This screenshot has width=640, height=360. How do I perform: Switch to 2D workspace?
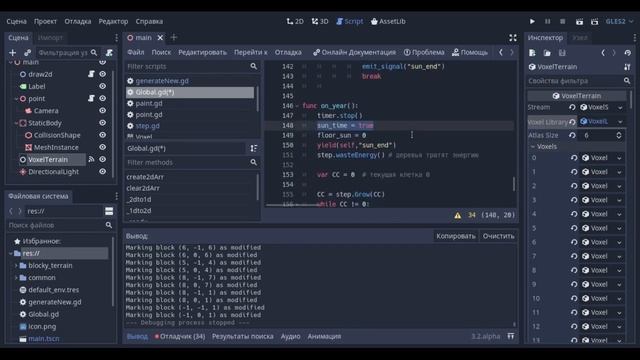click(x=295, y=21)
